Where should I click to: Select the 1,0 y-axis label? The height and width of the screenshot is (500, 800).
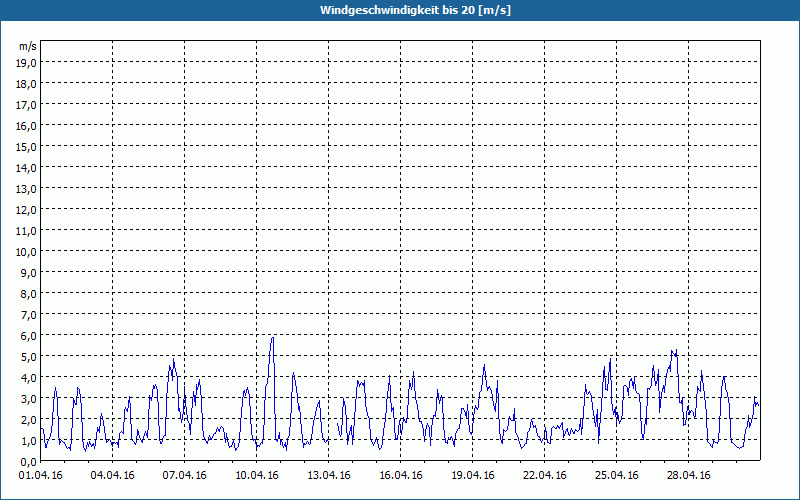(x=30, y=441)
